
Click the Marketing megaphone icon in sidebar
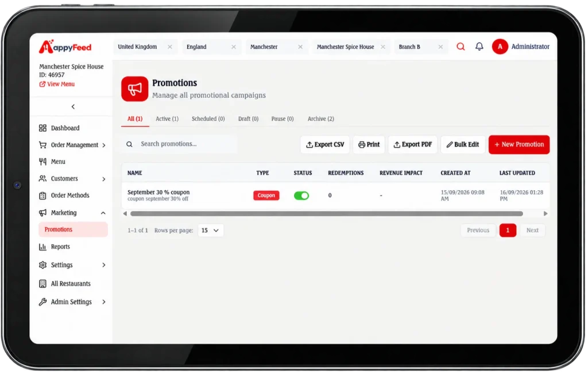pyautogui.click(x=42, y=213)
